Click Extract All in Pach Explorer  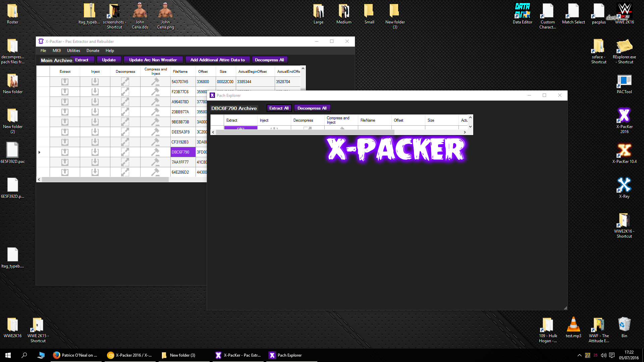pyautogui.click(x=279, y=108)
